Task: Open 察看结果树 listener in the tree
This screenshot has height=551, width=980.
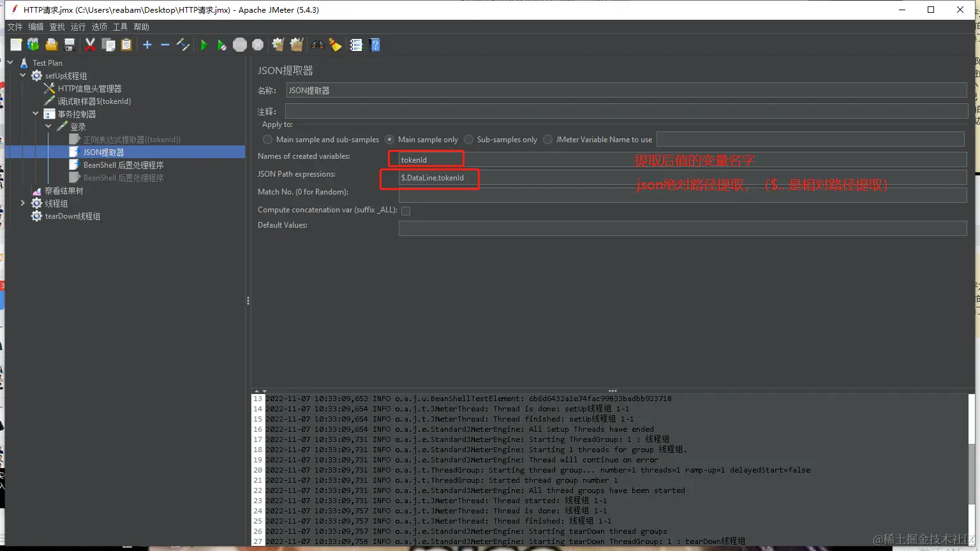Action: point(64,191)
